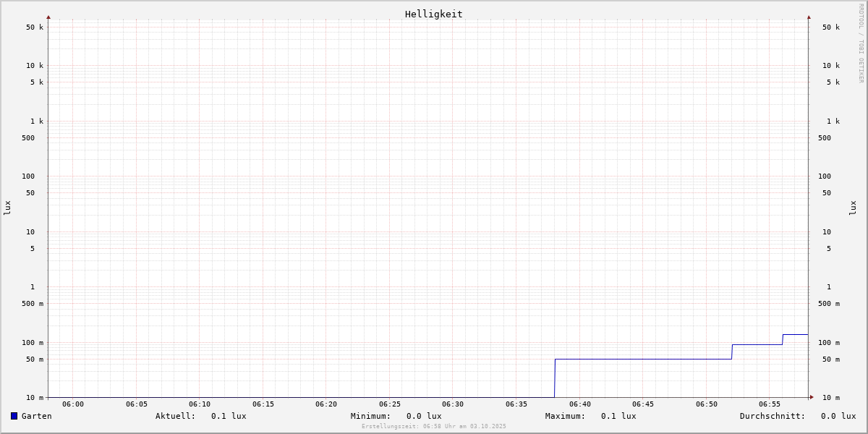Click the Aktuell value readout
This screenshot has height=434, width=868.
tap(229, 416)
